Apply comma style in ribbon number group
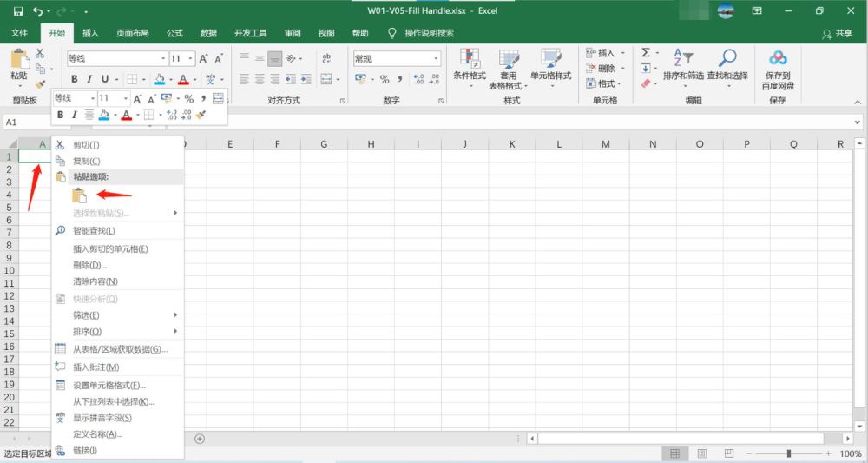The width and height of the screenshot is (868, 463). pyautogui.click(x=399, y=79)
